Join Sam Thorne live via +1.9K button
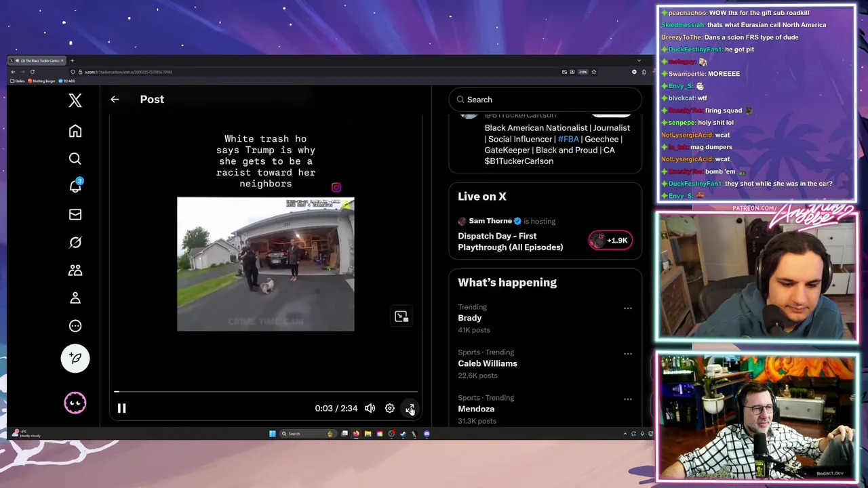Image resolution: width=868 pixels, height=488 pixels. coord(610,240)
